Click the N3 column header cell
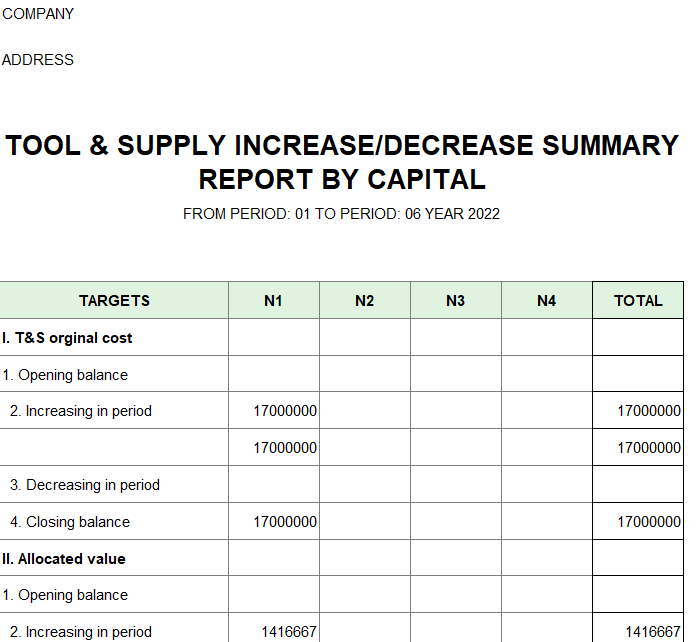The image size is (700, 642). [455, 300]
